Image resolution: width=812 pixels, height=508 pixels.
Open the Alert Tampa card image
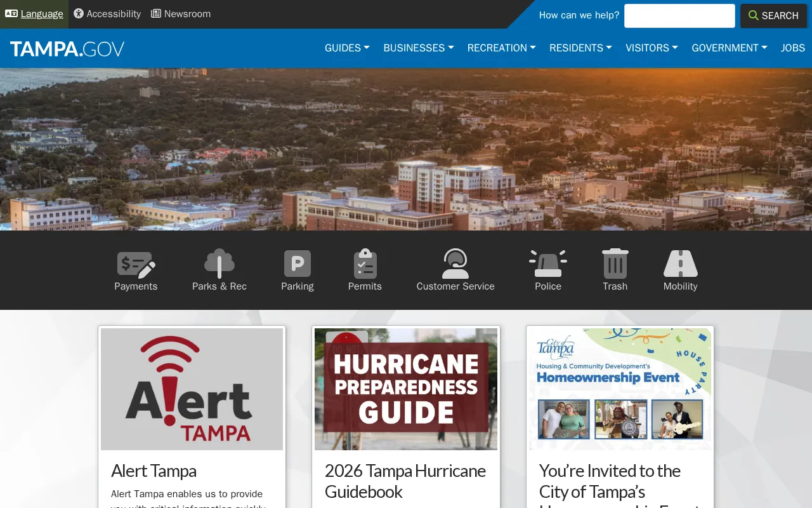tap(192, 389)
